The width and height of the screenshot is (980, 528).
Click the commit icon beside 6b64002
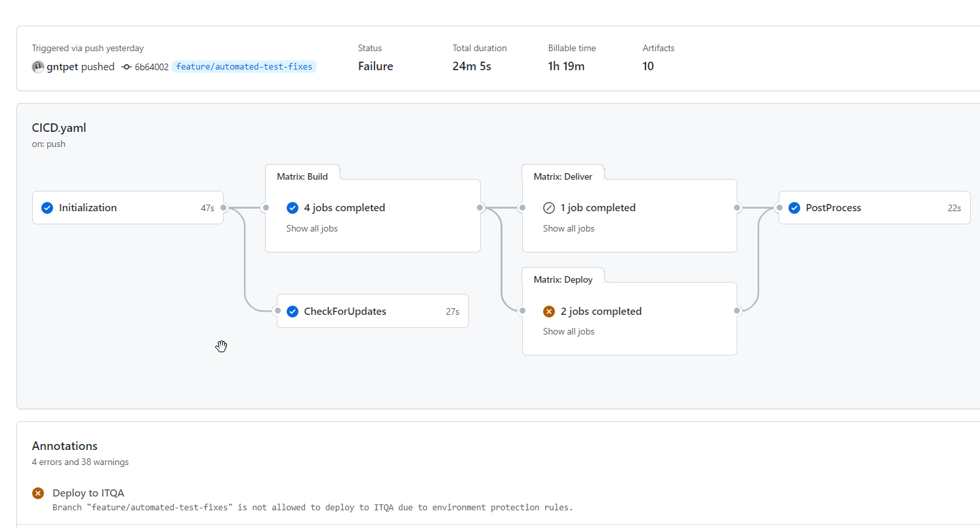click(125, 66)
